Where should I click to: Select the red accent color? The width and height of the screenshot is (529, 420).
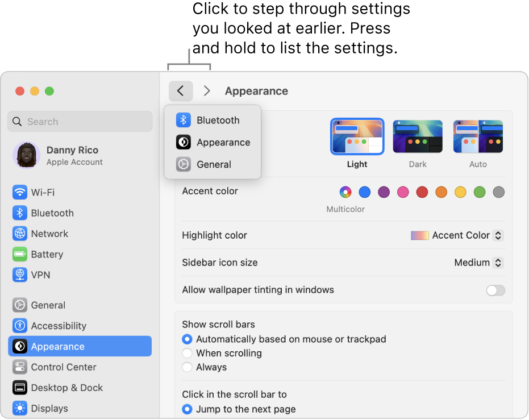pos(422,192)
